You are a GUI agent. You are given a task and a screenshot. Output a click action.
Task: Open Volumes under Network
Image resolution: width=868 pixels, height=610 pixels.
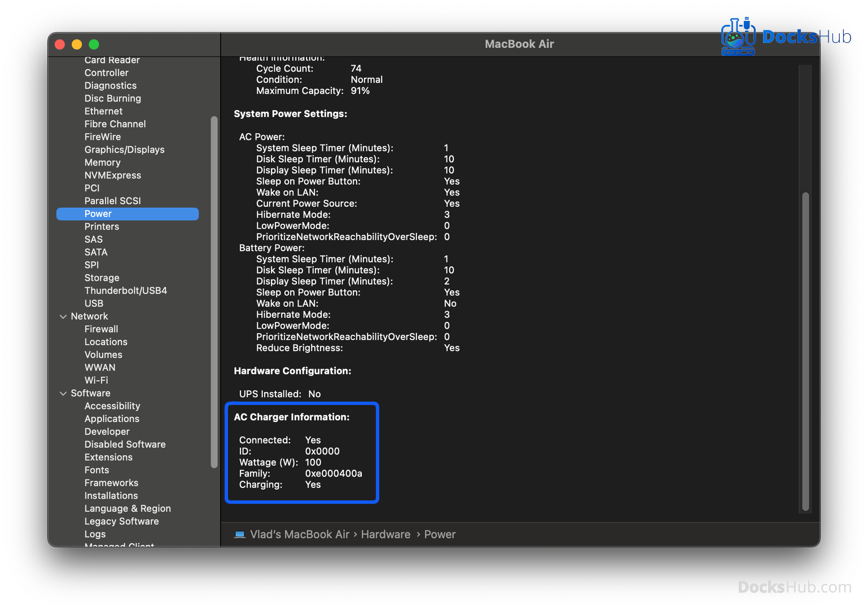tap(103, 355)
